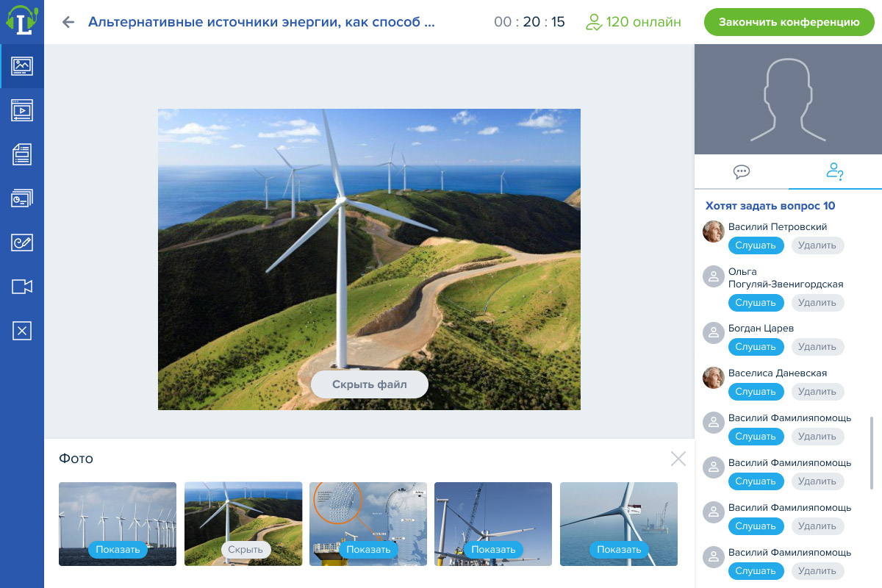Image resolution: width=882 pixels, height=588 pixels.
Task: Hide the second thumbnail photo
Action: pyautogui.click(x=245, y=549)
